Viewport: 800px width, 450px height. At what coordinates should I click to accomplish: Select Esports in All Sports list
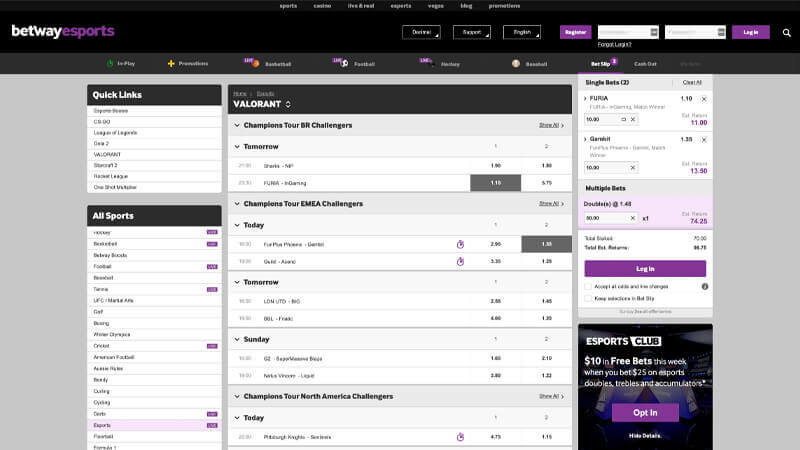154,426
